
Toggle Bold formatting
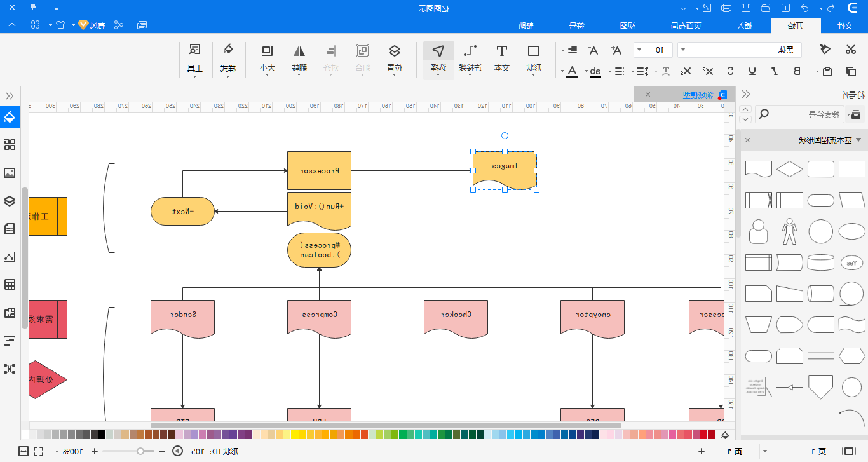[797, 71]
